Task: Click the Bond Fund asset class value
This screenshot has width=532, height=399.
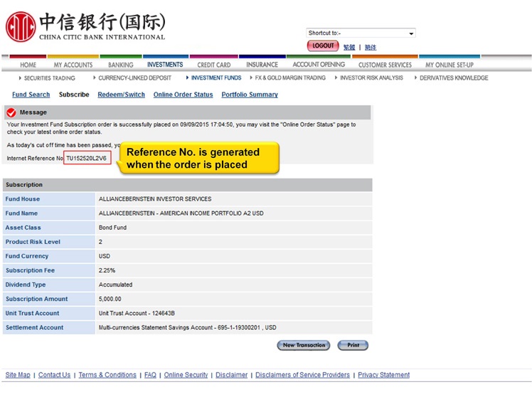Action: pos(112,228)
